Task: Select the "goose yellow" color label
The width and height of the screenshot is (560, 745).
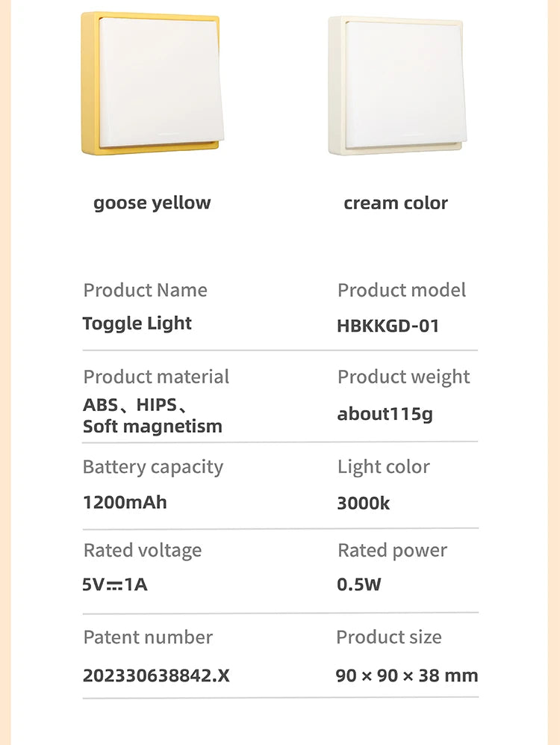Action: tap(152, 203)
